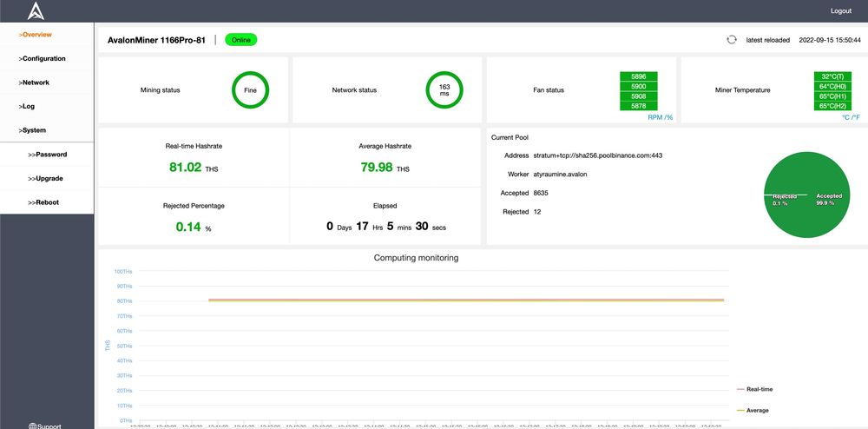
Task: Switch temperature units via °C /°F
Action: [x=849, y=117]
